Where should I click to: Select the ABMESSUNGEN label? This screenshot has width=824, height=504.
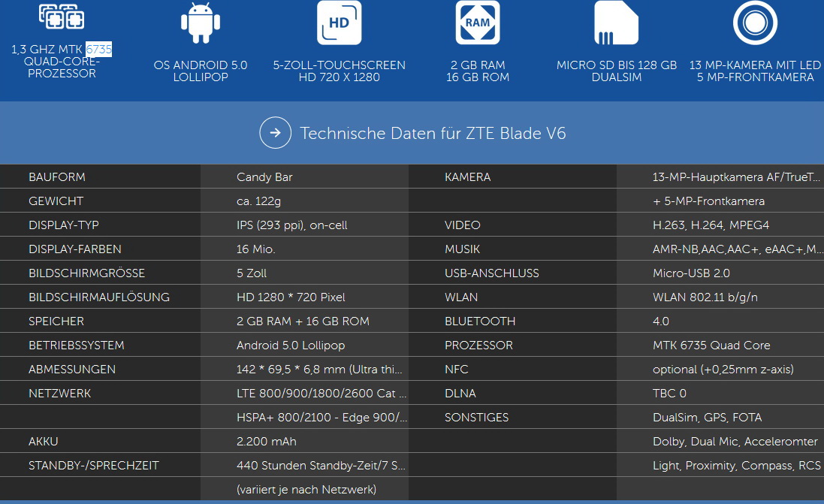click(72, 370)
